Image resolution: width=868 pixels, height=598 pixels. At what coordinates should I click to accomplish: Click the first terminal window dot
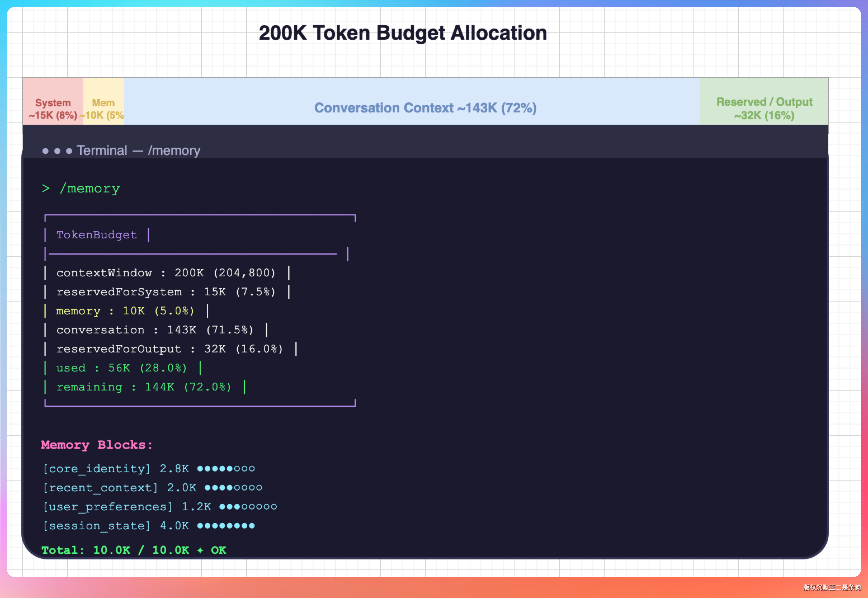click(x=45, y=151)
